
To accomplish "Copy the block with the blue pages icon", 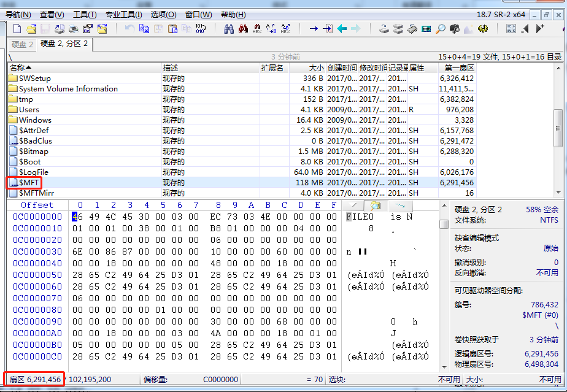I will pos(144,29).
